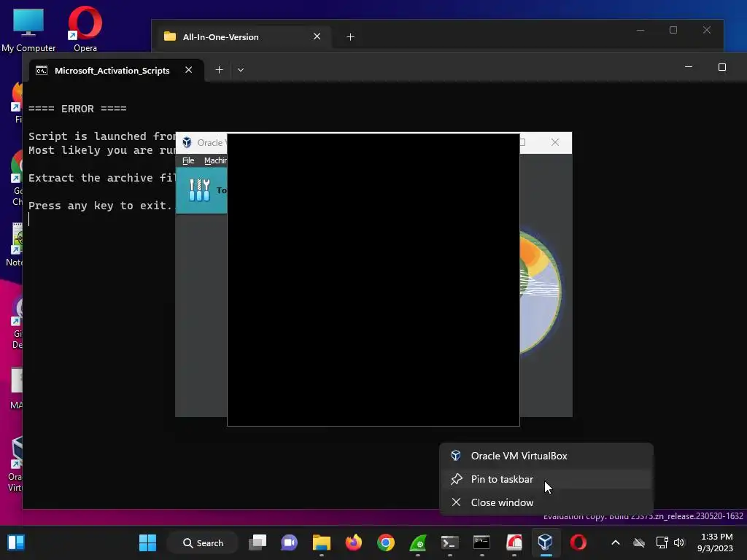Click the taskbar Search box
The height and width of the screenshot is (560, 747).
[203, 542]
